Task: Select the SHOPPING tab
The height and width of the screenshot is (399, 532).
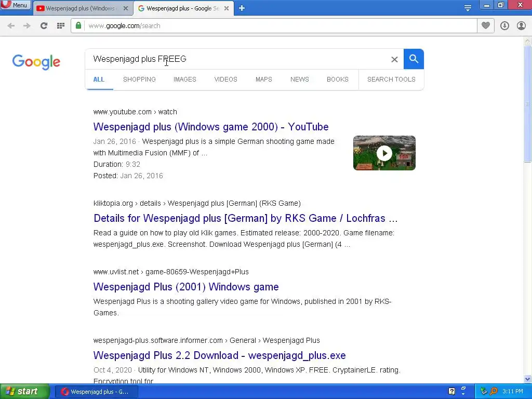Action: pyautogui.click(x=139, y=79)
